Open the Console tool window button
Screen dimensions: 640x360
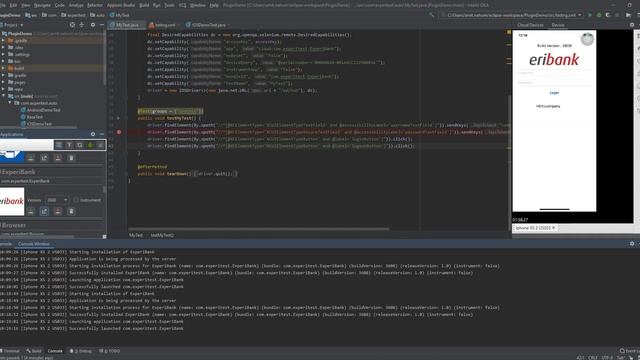[x=55, y=351]
